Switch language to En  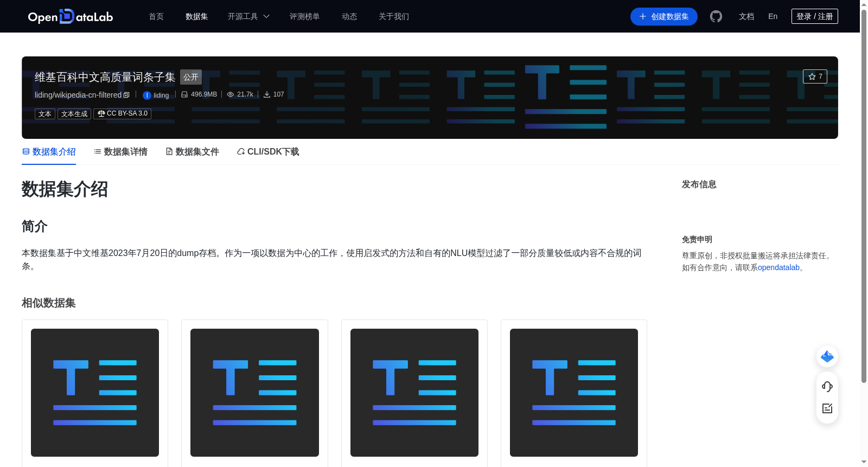(x=773, y=16)
